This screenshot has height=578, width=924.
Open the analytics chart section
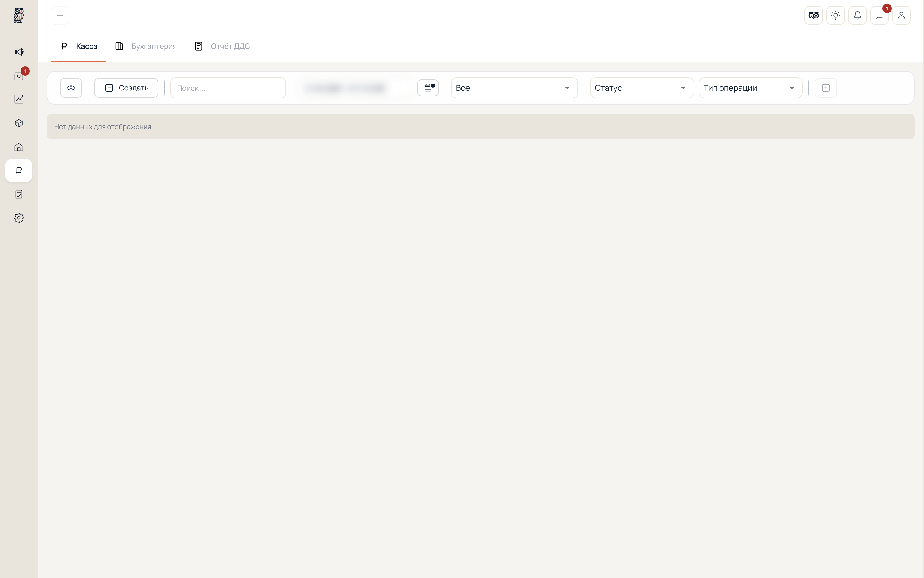19,99
